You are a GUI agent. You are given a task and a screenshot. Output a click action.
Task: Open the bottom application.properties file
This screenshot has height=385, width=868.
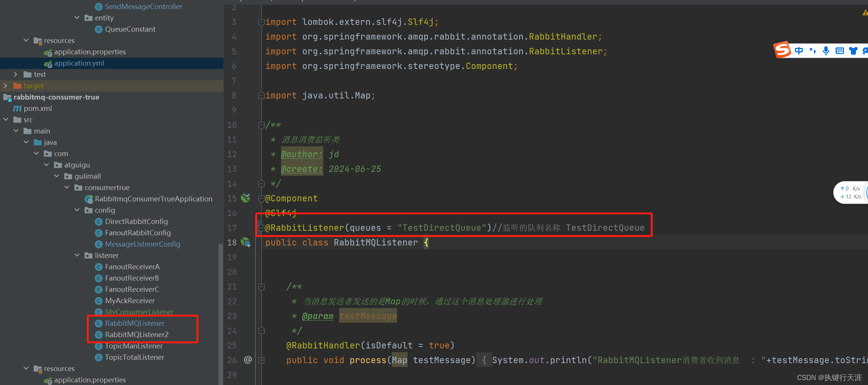90,380
